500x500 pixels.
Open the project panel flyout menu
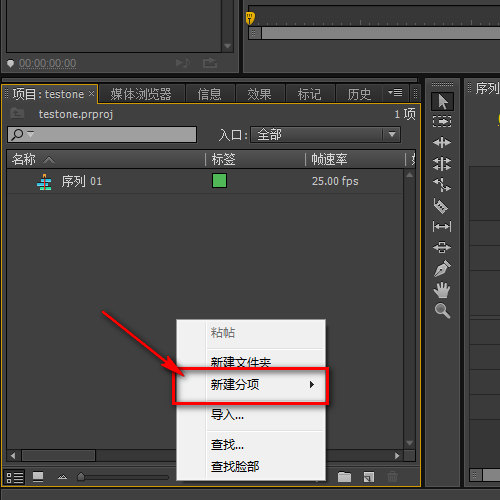pyautogui.click(x=395, y=92)
